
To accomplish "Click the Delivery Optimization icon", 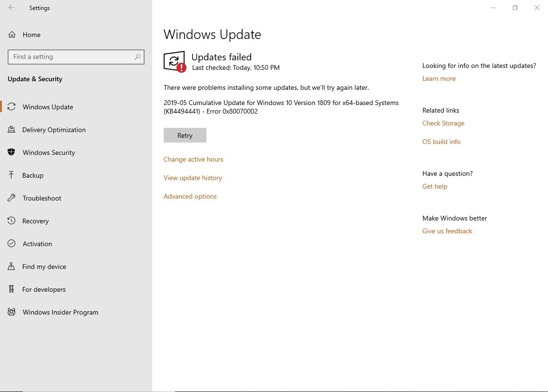I will tap(11, 130).
